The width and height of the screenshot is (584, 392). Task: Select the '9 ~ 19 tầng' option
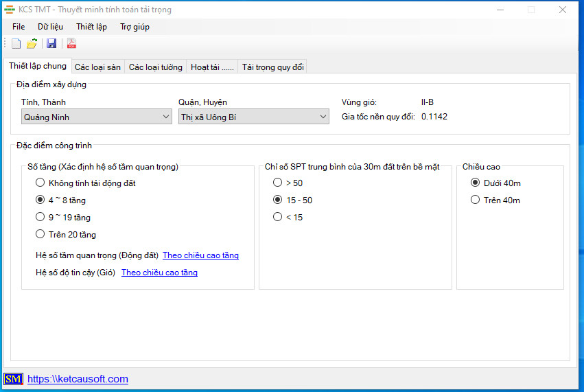click(x=40, y=218)
